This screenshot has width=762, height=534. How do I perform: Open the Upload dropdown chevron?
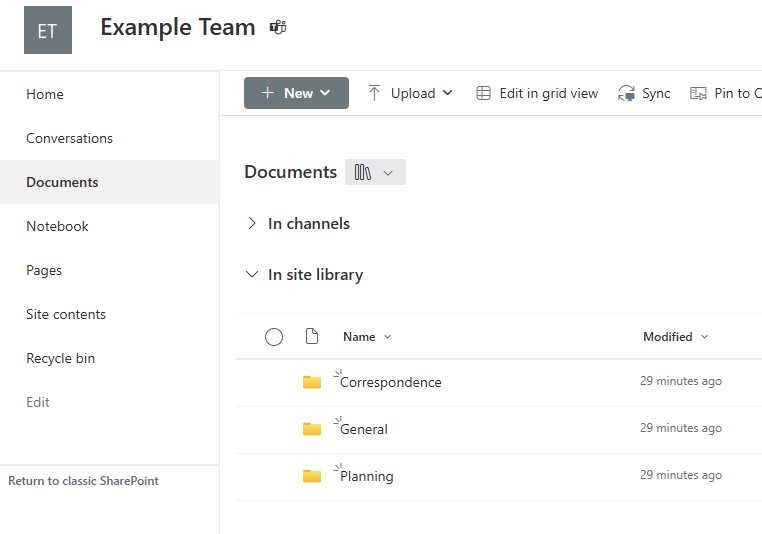448,93
